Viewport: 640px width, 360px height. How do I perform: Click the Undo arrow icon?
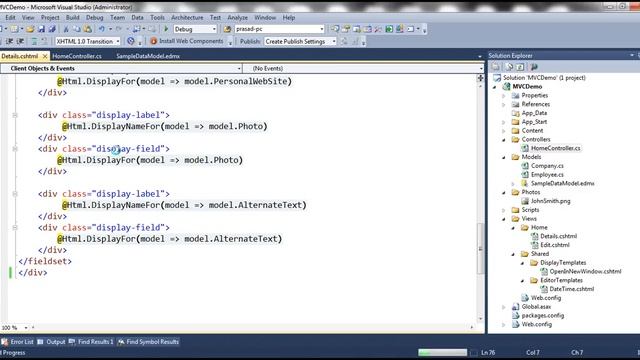[x=101, y=29]
